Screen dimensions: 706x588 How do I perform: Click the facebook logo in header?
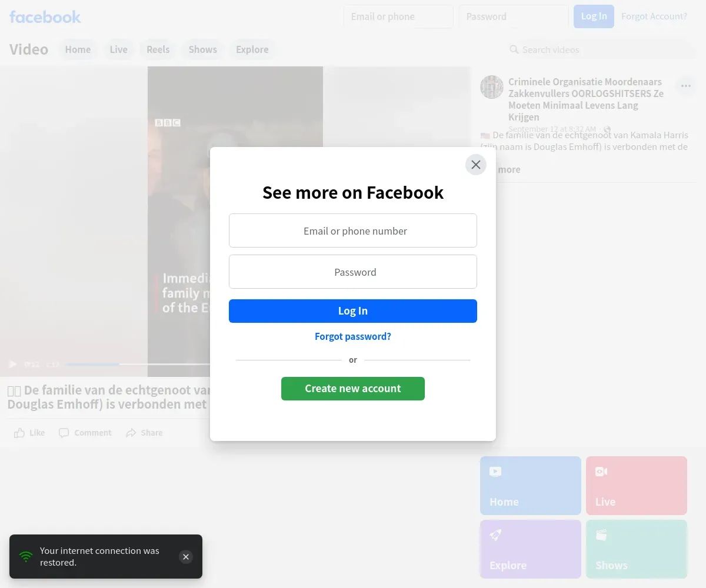pyautogui.click(x=45, y=17)
